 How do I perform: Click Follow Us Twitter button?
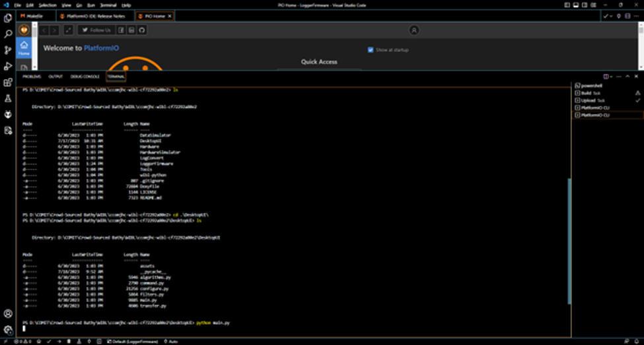pyautogui.click(x=96, y=30)
